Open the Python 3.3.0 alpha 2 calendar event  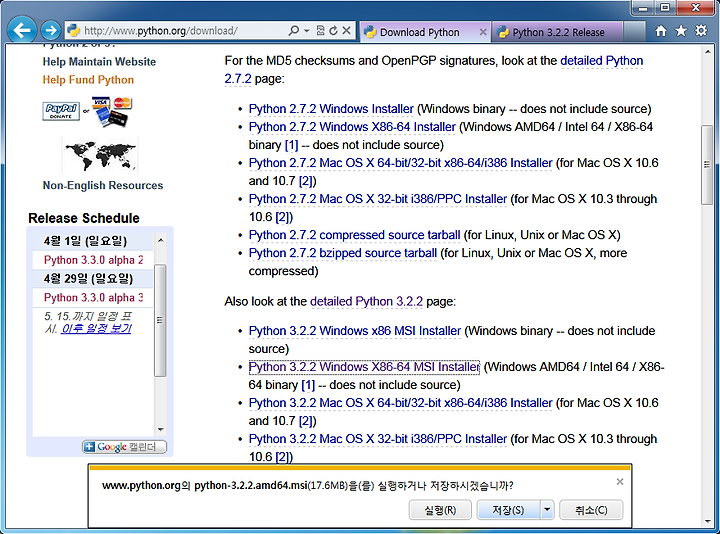pyautogui.click(x=93, y=260)
